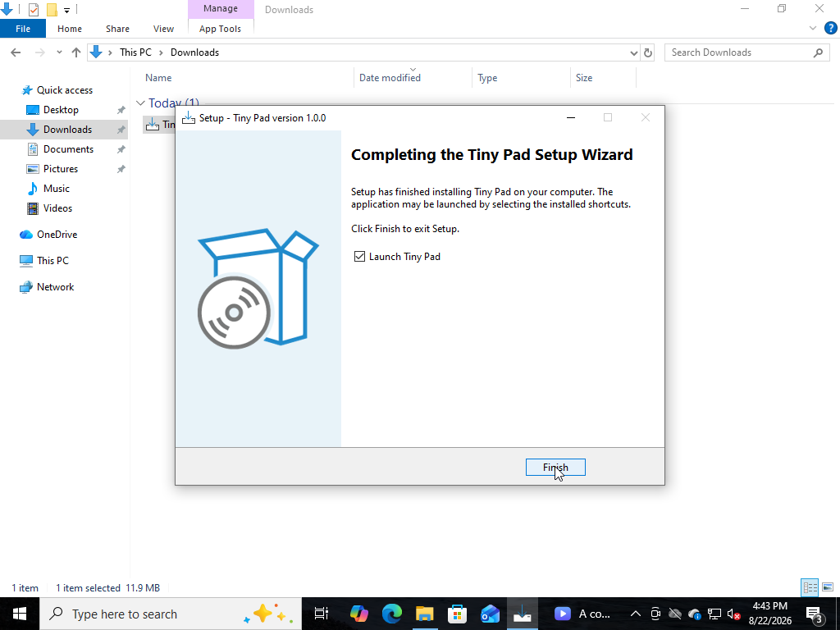This screenshot has width=840, height=630.
Task: Click the OneDrive tray cloud icon
Action: point(694,614)
